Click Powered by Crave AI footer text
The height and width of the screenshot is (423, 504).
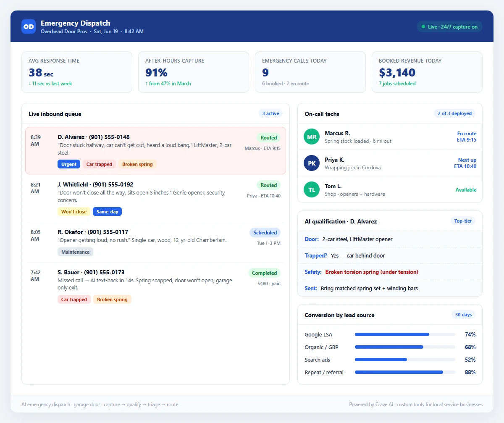coord(416,405)
